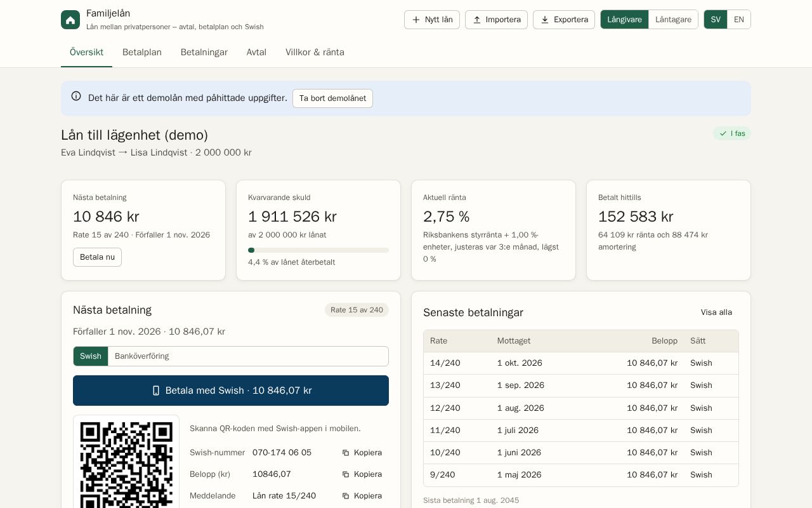This screenshot has height=508, width=812.
Task: Switch role to Långivare
Action: [624, 20]
